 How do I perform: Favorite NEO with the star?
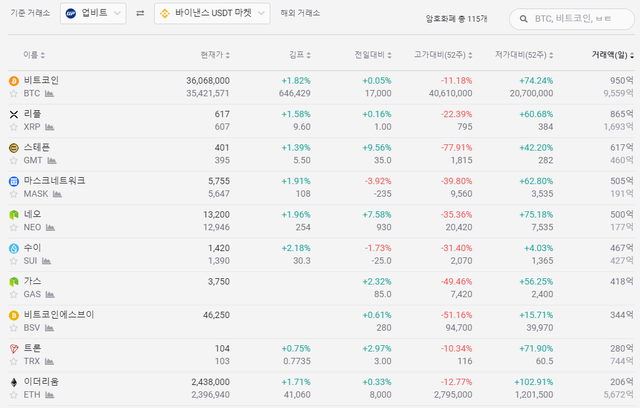[x=14, y=228]
